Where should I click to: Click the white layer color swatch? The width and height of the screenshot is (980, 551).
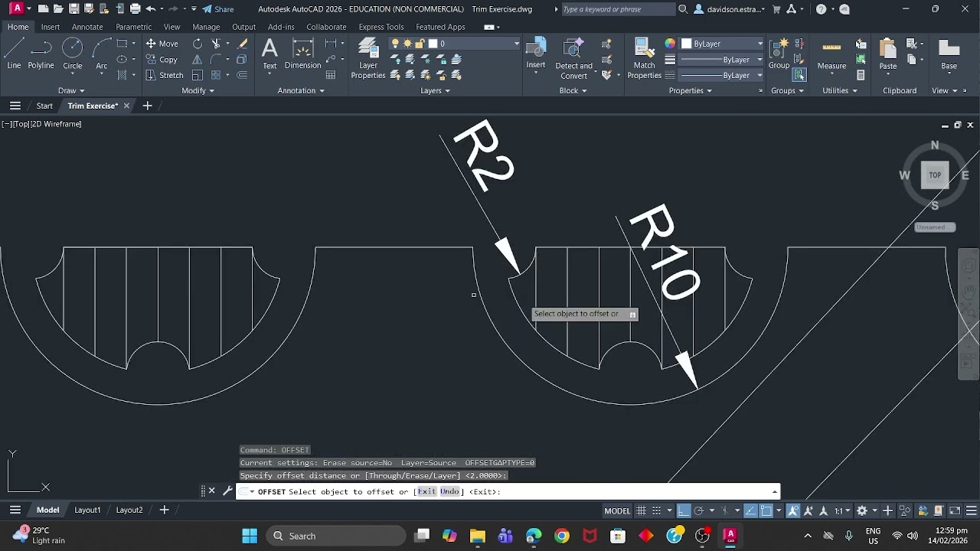(433, 44)
